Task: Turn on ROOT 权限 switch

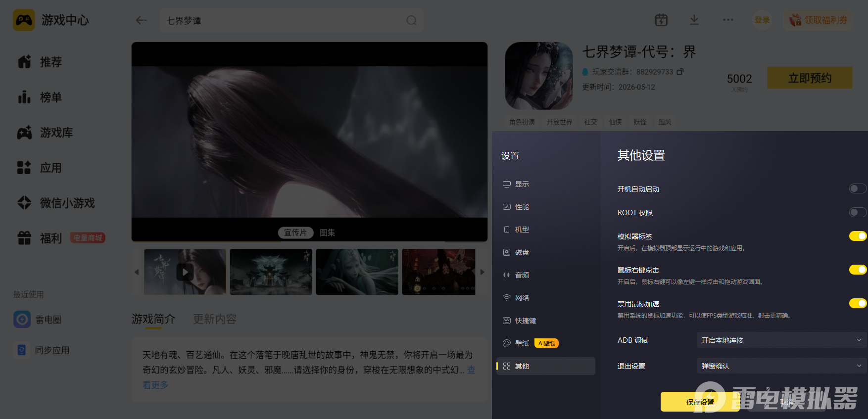Action: pyautogui.click(x=858, y=212)
